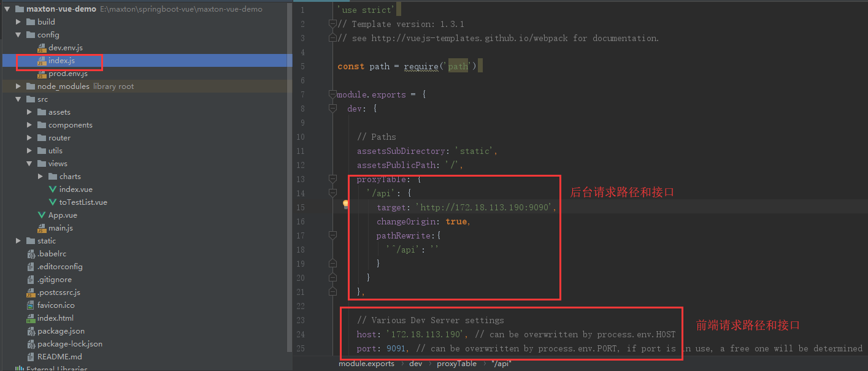Click the index.html file icon

30,318
